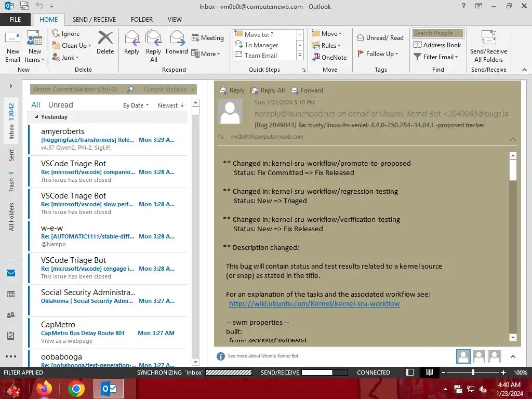
Task: Switch to the VIEW tab
Action: tap(175, 20)
